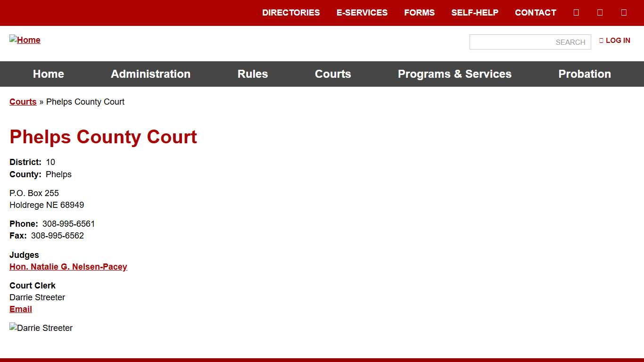Open the DIRECTORIES menu
644x362 pixels.
[x=291, y=13]
